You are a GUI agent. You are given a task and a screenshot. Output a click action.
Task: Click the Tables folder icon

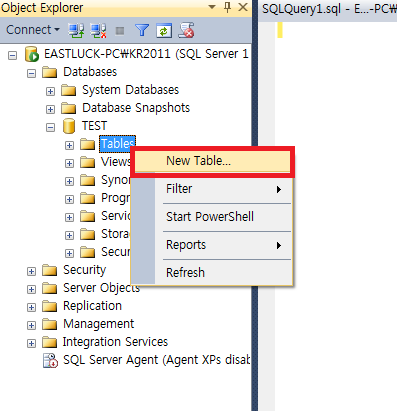pos(88,144)
